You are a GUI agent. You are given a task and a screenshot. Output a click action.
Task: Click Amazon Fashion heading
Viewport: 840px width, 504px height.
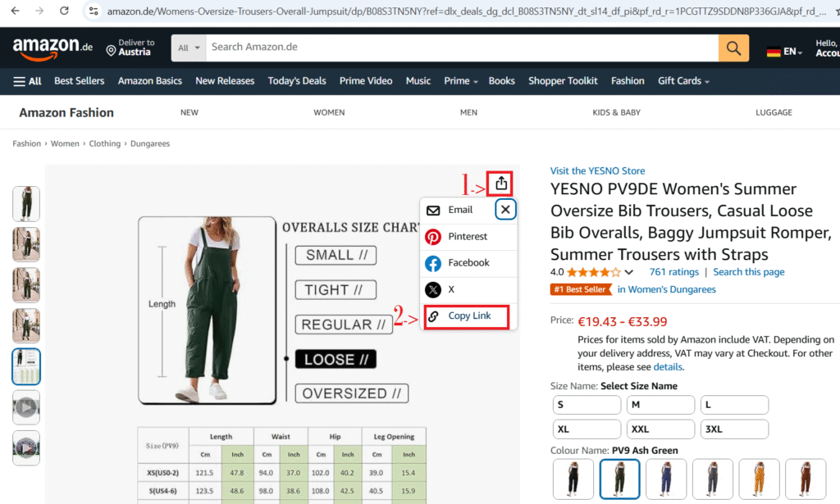pyautogui.click(x=66, y=113)
